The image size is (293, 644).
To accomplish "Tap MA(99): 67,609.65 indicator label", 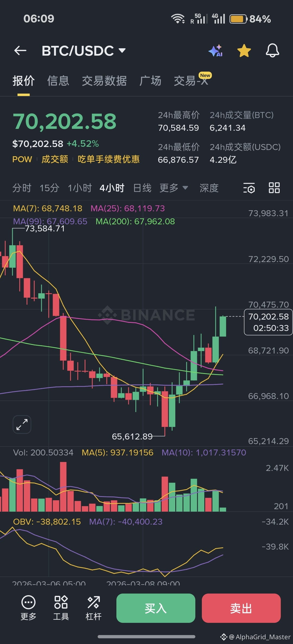I will [50, 221].
